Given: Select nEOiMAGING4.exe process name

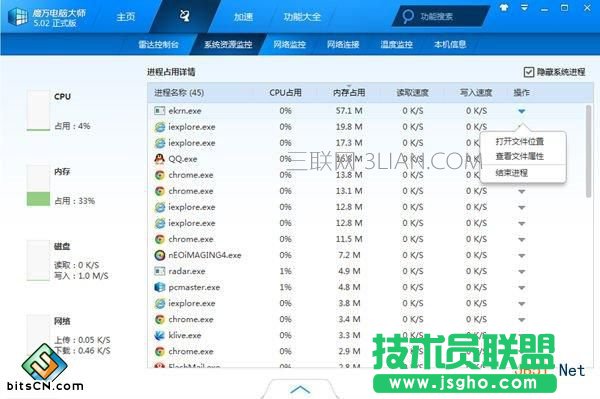Looking at the screenshot, I should pos(205,255).
